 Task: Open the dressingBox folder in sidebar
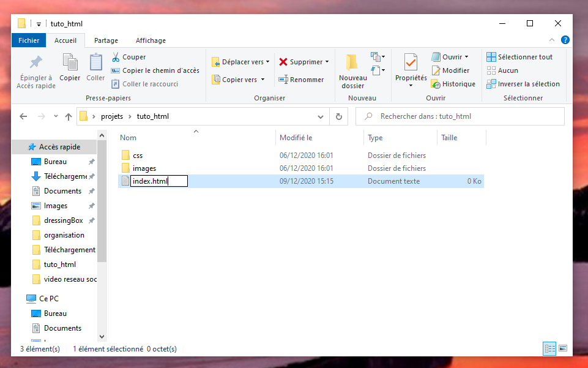[x=64, y=220]
